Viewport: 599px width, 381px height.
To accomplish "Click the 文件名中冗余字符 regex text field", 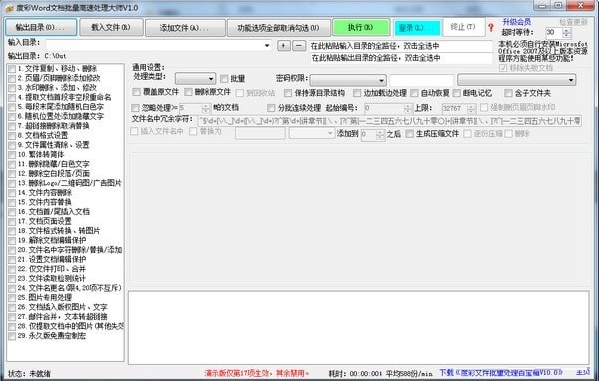I will (390, 121).
